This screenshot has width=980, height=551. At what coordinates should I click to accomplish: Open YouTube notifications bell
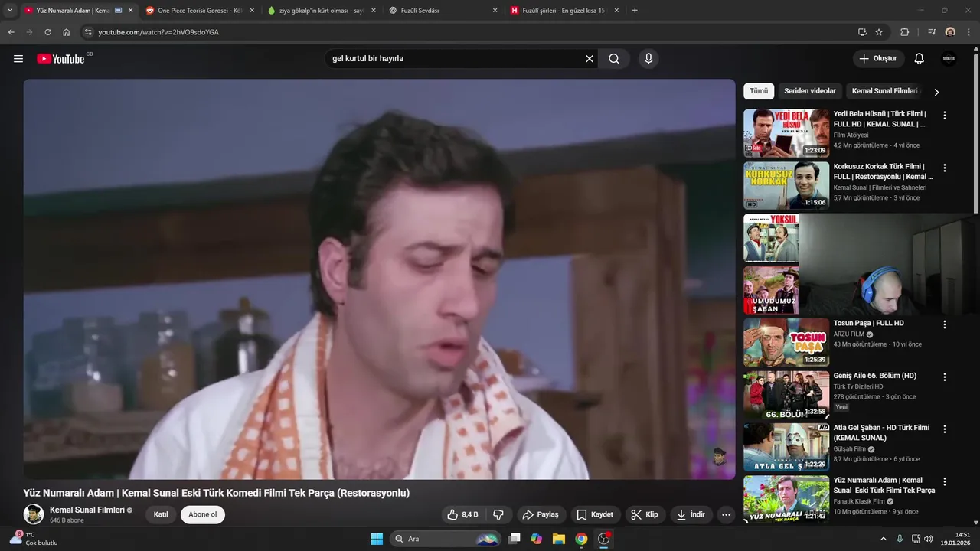(x=920, y=59)
